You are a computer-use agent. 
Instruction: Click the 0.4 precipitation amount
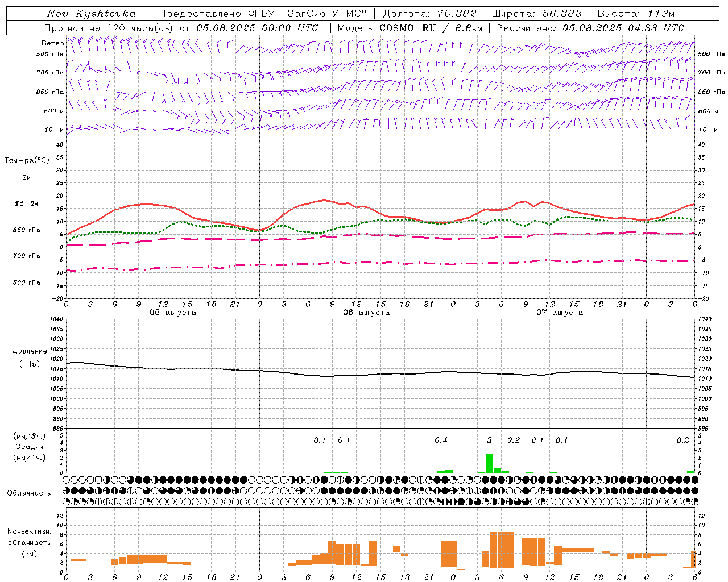point(441,440)
